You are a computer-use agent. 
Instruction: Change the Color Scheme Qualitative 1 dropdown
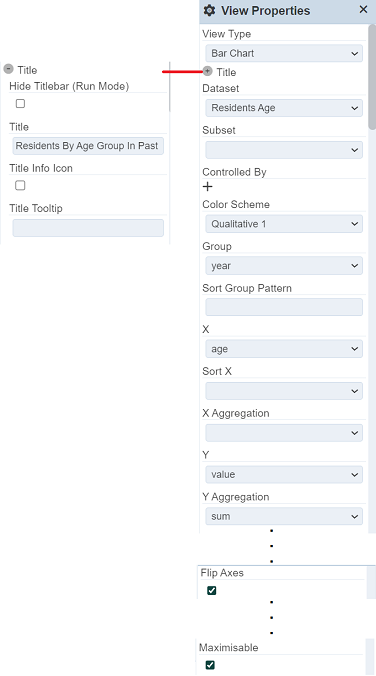(x=284, y=224)
